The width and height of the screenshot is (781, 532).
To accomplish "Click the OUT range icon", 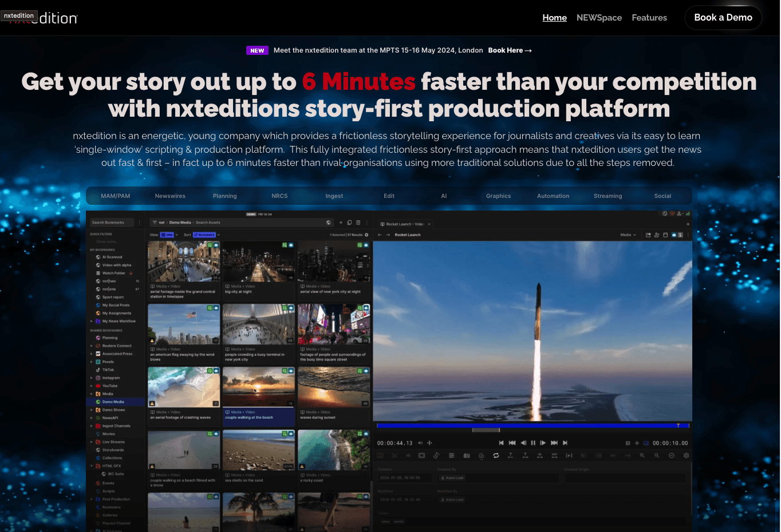I will tap(554, 456).
